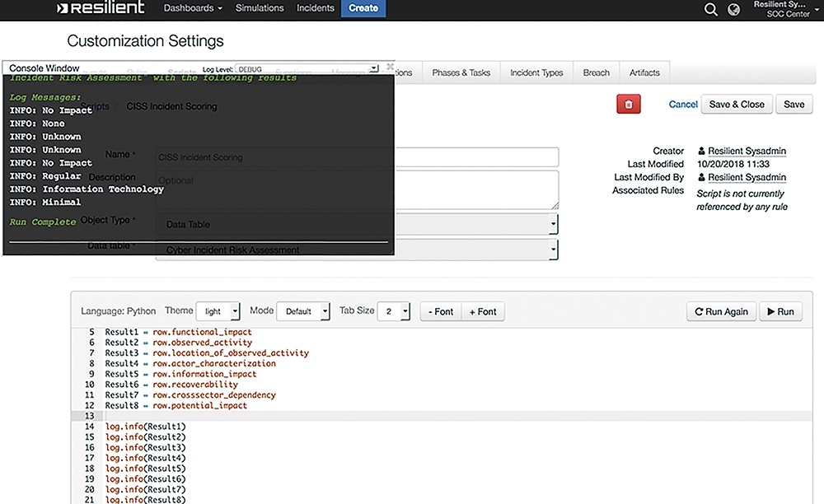The height and width of the screenshot is (504, 824).
Task: Change Tab Size dropdown value
Action: coord(394,311)
